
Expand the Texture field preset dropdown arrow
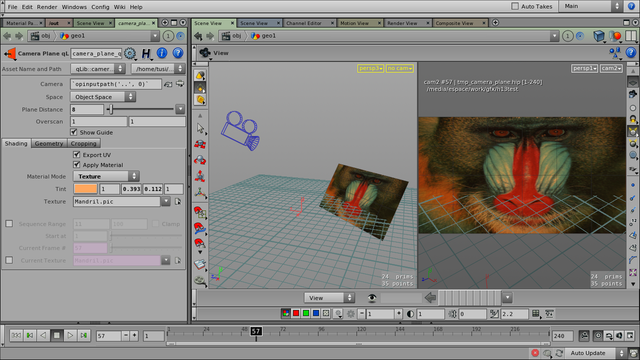[x=166, y=202]
